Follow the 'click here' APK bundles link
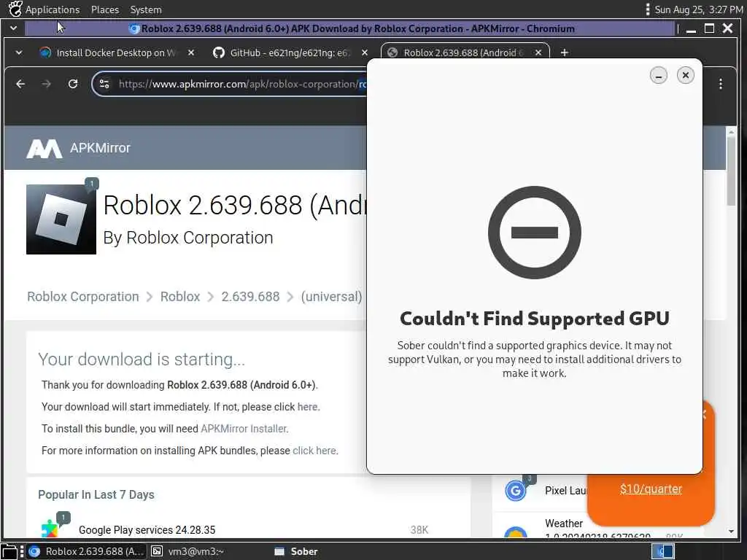747x560 pixels. tap(314, 451)
